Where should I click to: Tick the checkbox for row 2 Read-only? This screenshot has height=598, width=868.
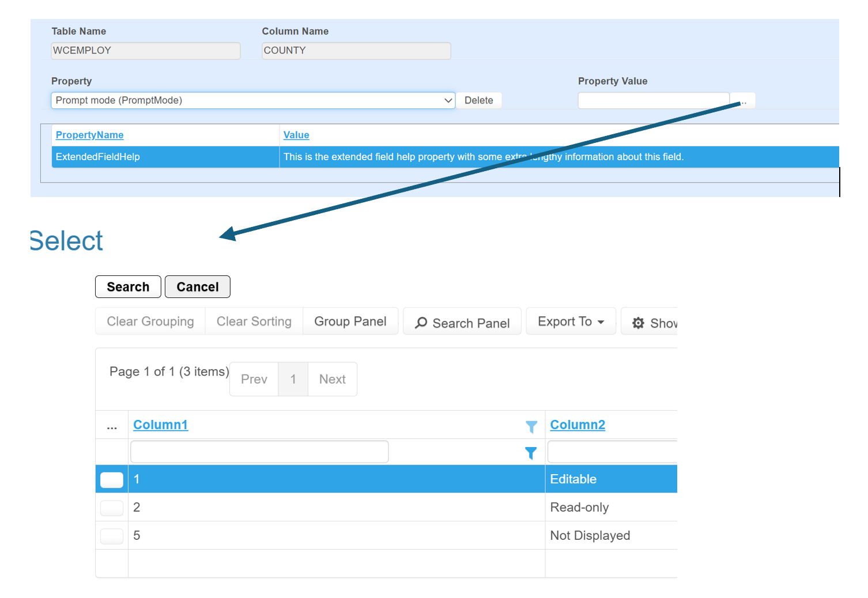112,508
